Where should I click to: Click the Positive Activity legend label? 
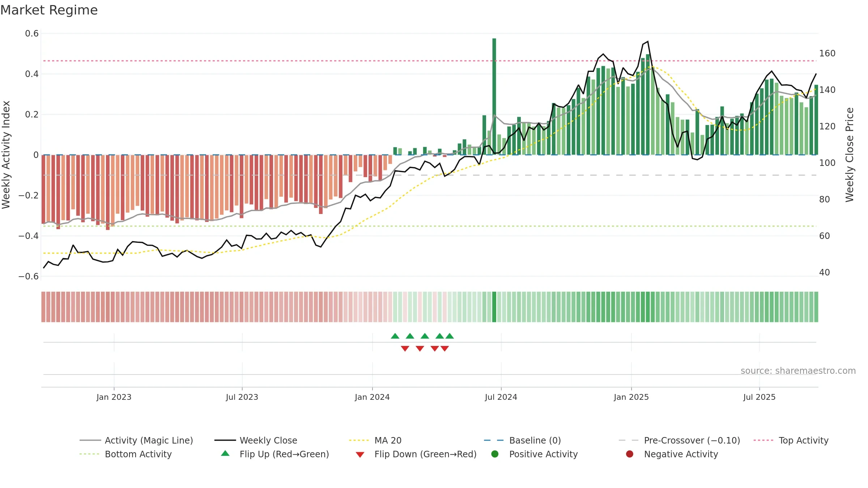[544, 454]
